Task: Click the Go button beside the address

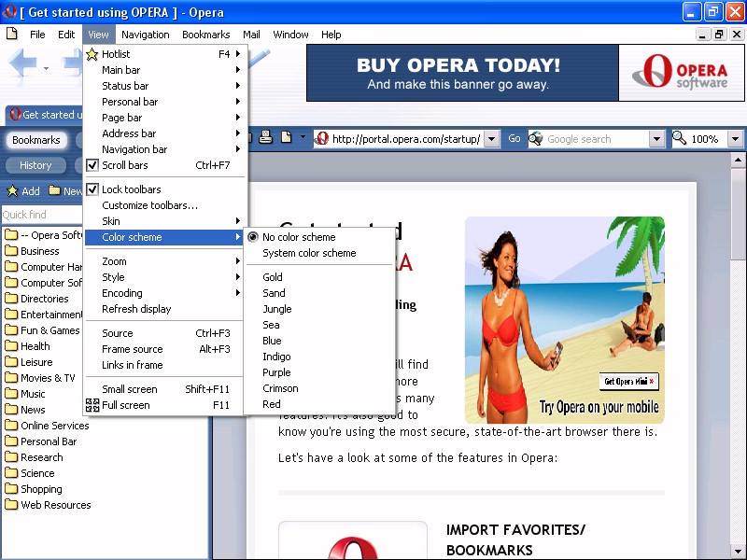Action: [514, 138]
